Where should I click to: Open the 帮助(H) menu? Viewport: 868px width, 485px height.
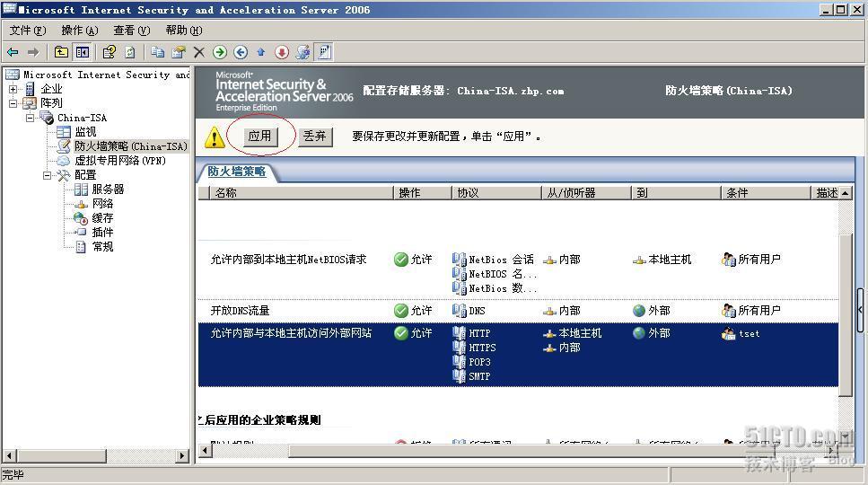click(184, 31)
